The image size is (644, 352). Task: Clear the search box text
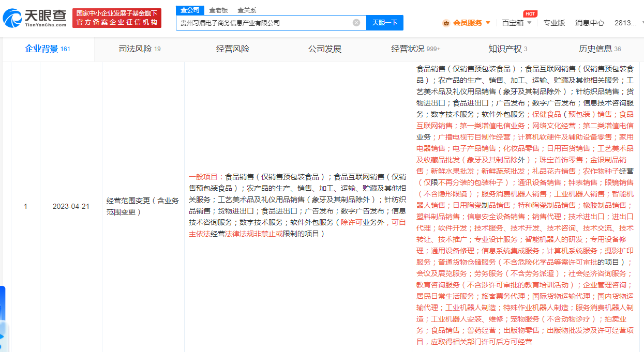(356, 23)
